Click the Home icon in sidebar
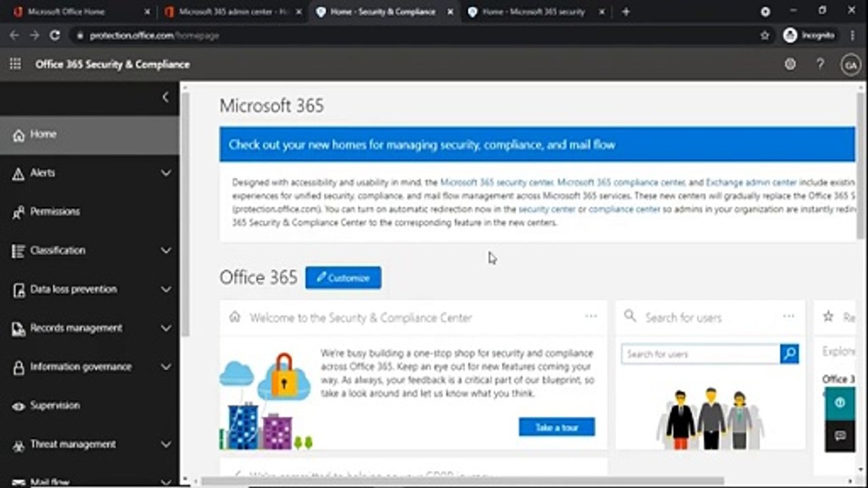 (18, 135)
